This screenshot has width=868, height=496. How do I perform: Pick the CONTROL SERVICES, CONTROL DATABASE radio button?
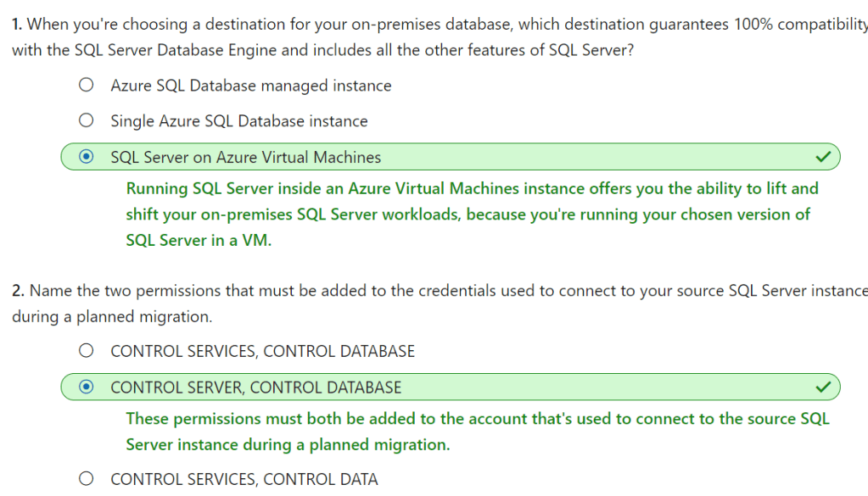86,351
